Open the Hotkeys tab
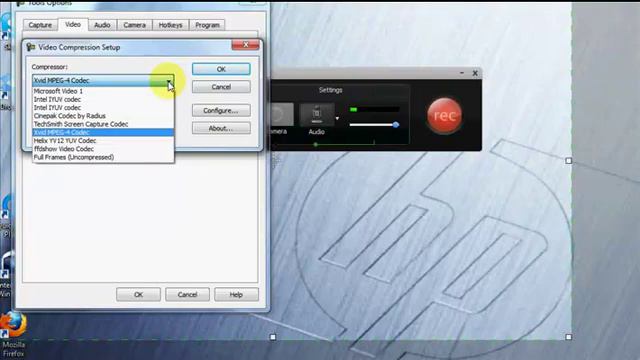This screenshot has width=640, height=360. point(171,25)
